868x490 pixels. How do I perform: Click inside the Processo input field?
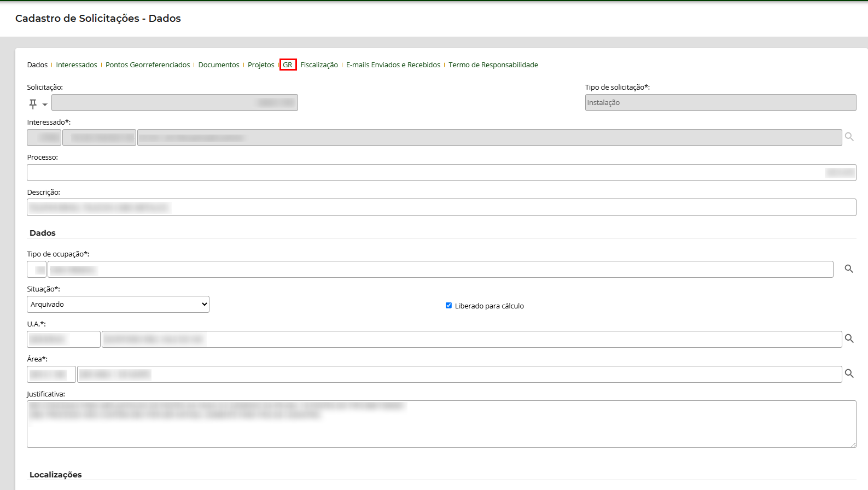point(427,173)
